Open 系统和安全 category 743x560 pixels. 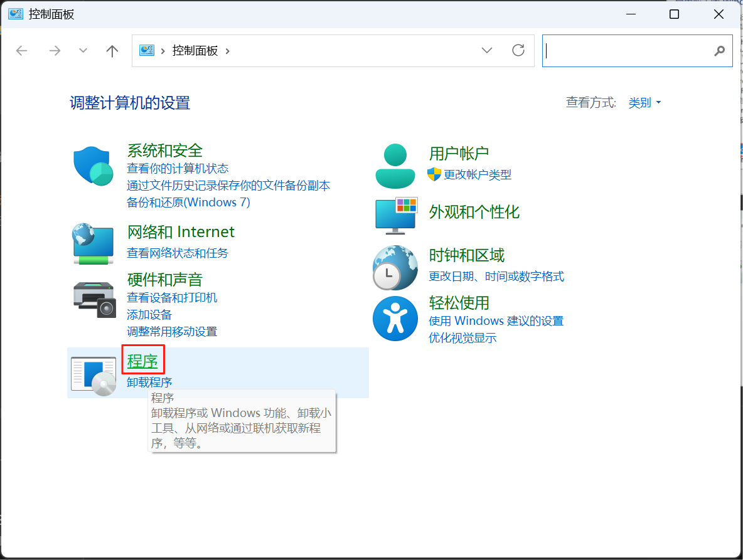pyautogui.click(x=164, y=151)
